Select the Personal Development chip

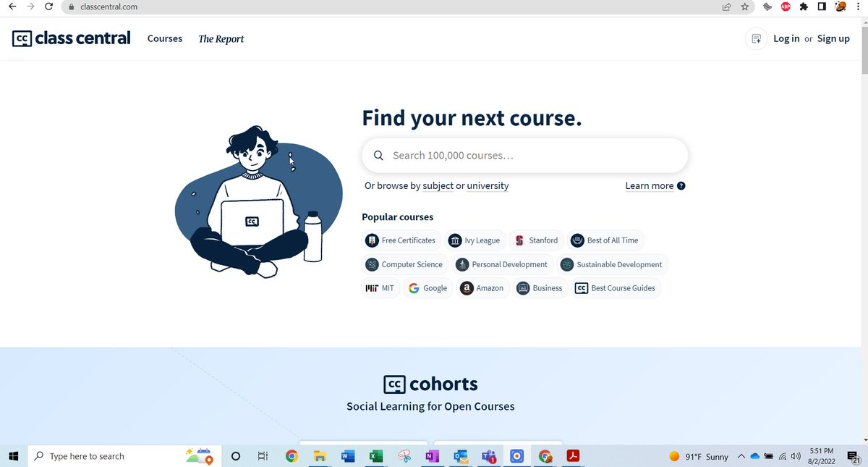[x=503, y=264]
